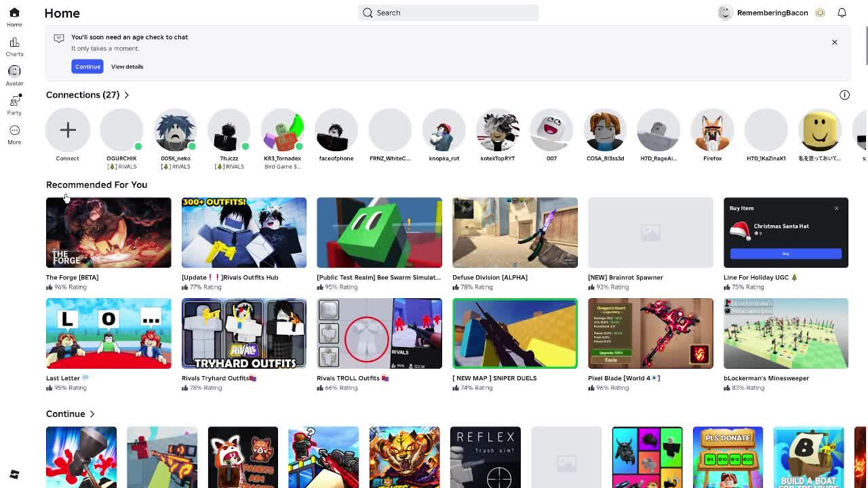Image resolution: width=868 pixels, height=488 pixels.
Task: Click the chat icon in age check banner
Action: click(59, 38)
